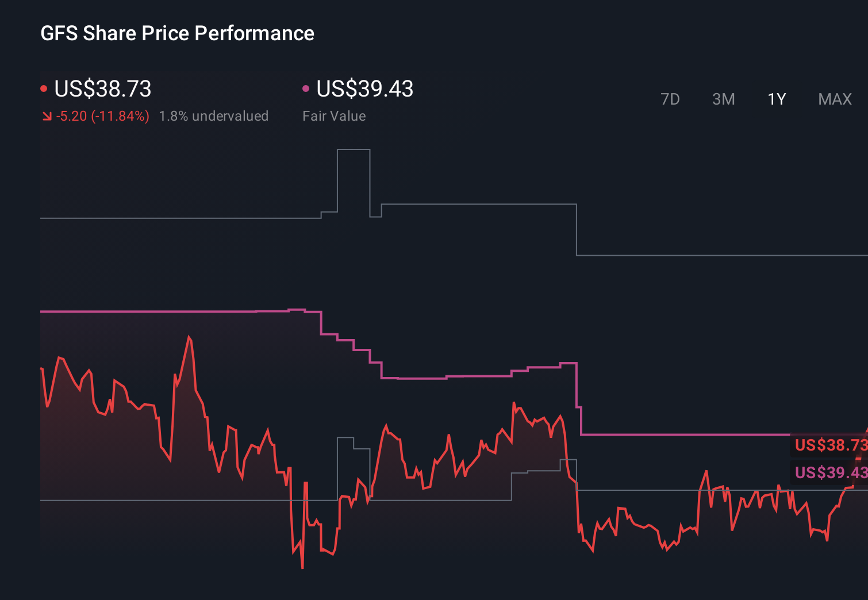Viewport: 868px width, 600px height.
Task: Click the lowest dip of the red price line
Action: [302, 566]
